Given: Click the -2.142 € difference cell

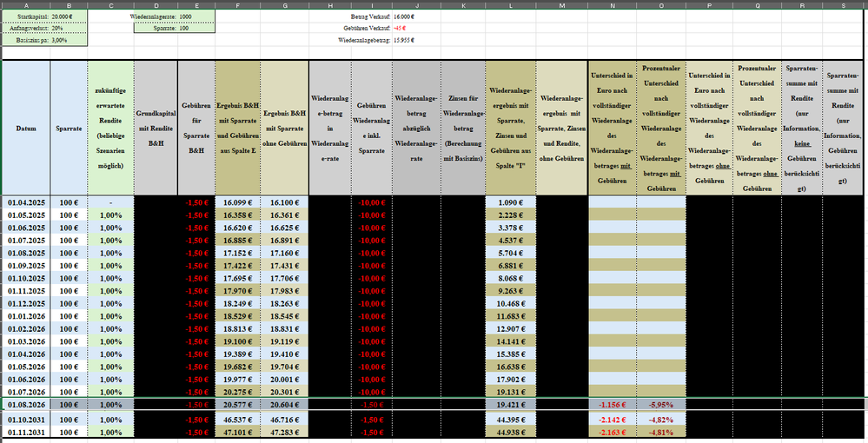Looking at the screenshot, I should (x=613, y=420).
